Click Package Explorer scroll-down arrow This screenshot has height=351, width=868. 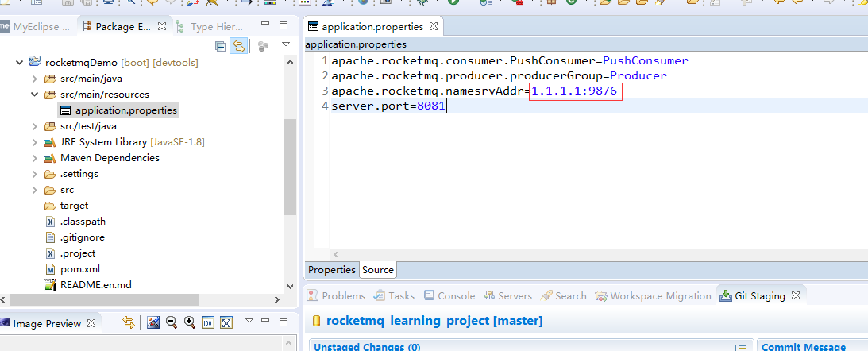tap(290, 286)
